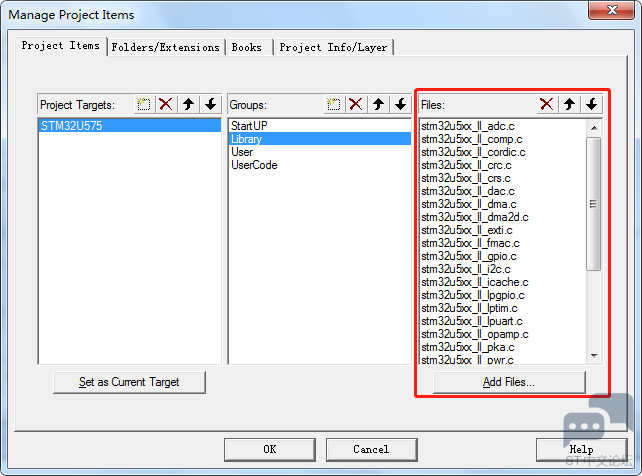Close the Manage Project Items dialog

click(611, 10)
